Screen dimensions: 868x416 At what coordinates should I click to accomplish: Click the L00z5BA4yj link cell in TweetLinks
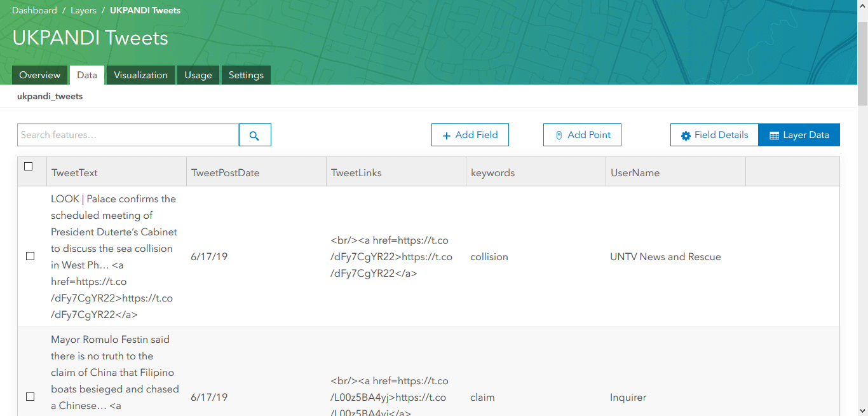390,397
